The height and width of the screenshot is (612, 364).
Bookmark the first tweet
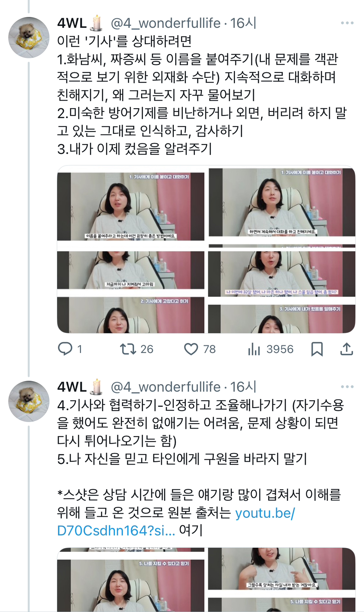click(x=317, y=349)
